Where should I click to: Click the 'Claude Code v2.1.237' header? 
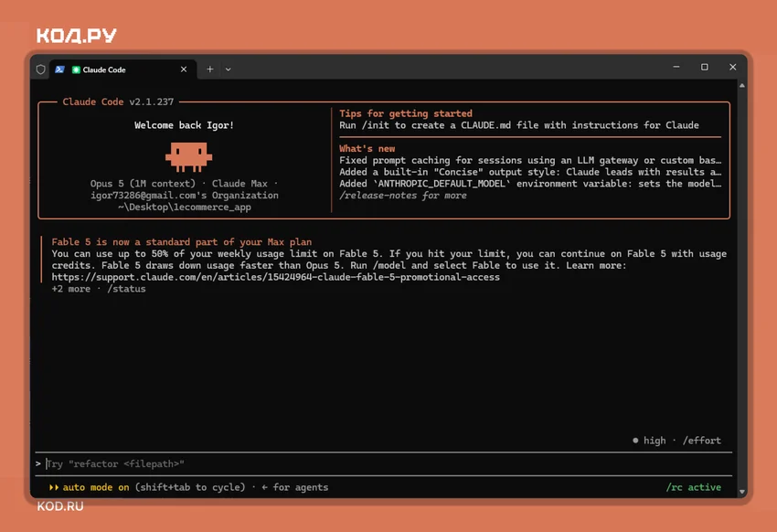[x=118, y=101]
